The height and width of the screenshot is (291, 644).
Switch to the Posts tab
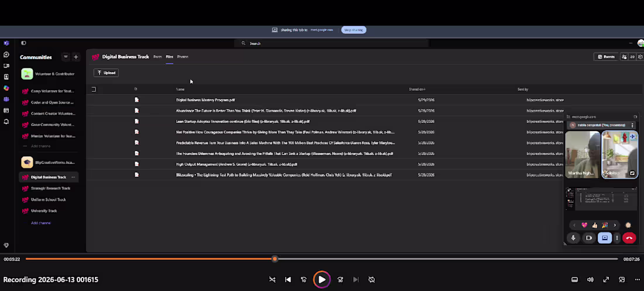[x=157, y=57]
